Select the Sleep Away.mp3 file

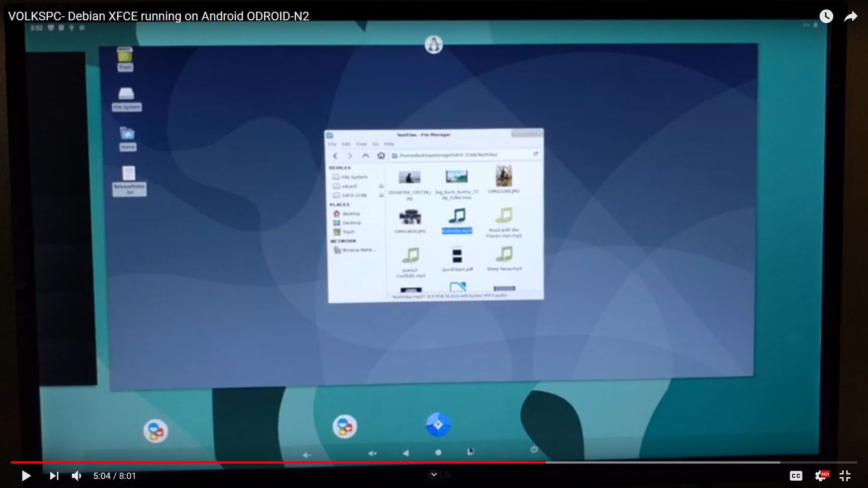(504, 259)
